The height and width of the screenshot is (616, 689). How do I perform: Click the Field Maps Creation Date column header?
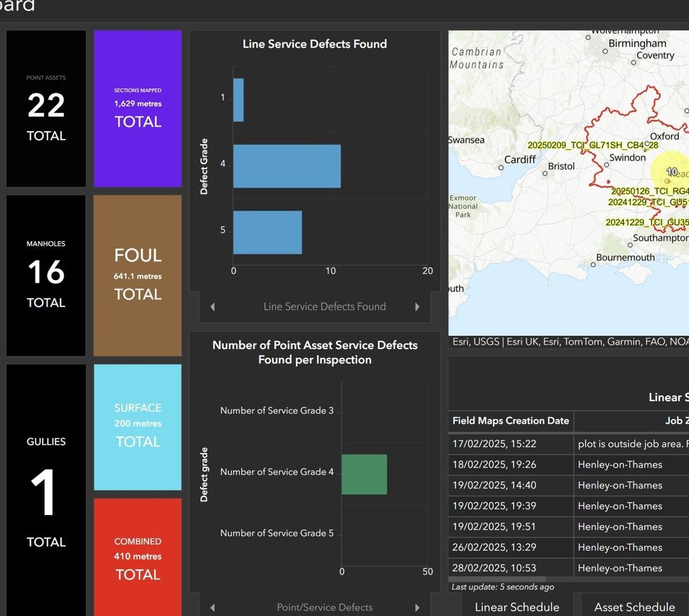click(x=510, y=420)
